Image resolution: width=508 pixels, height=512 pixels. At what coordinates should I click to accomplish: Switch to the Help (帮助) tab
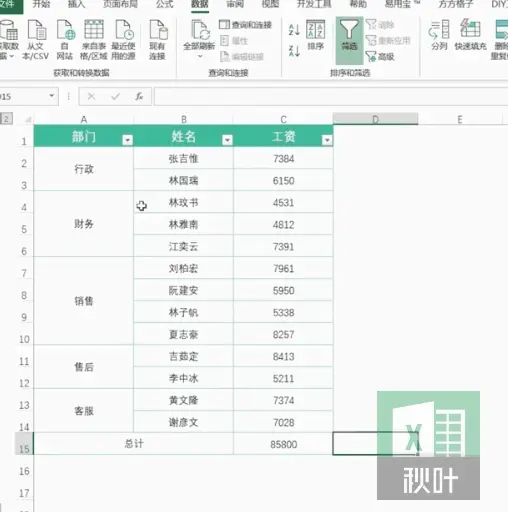[358, 4]
